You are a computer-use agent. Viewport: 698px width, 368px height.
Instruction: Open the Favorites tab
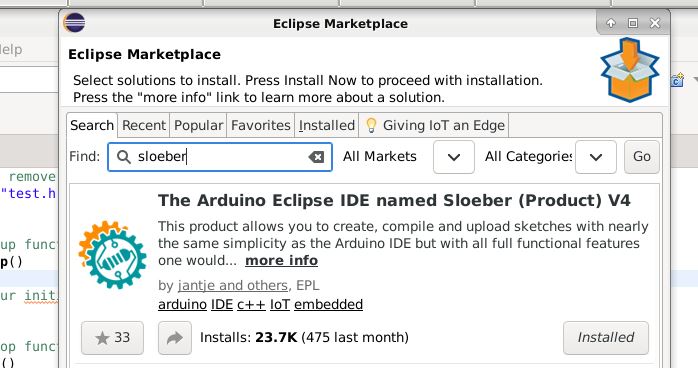261,125
